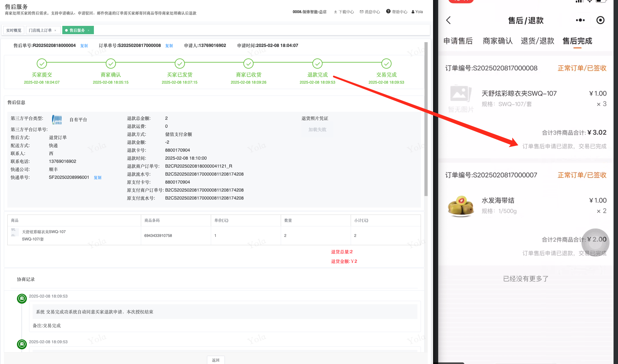Click the download center icon

(x=335, y=12)
